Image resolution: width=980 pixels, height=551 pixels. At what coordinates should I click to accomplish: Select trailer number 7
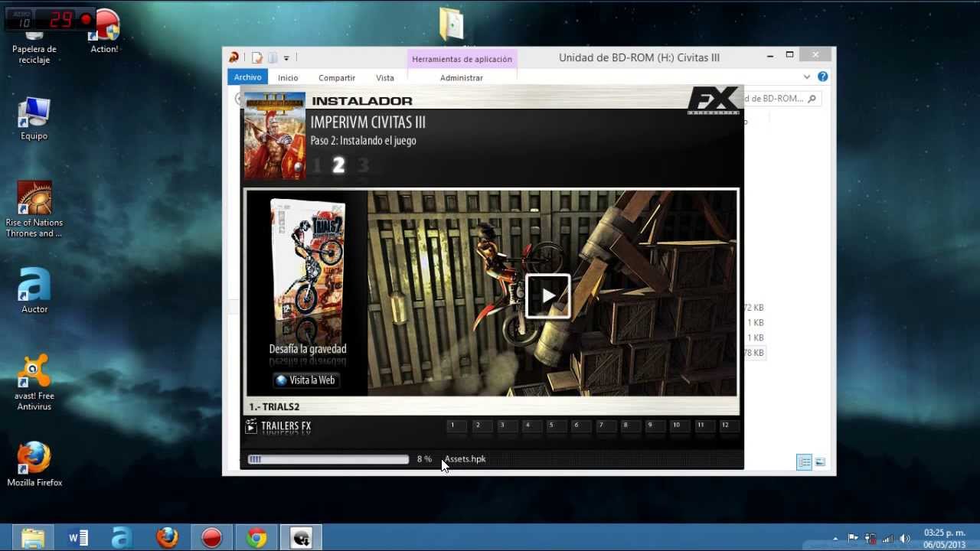click(605, 426)
